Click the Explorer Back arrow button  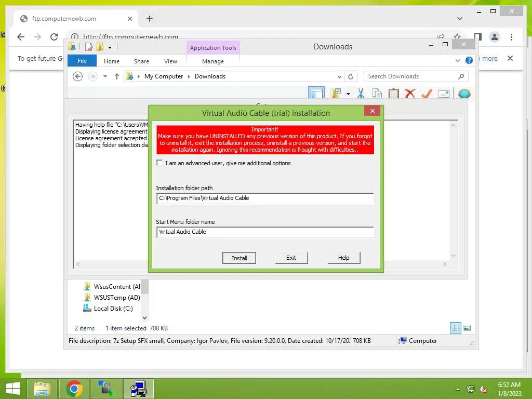(78, 76)
